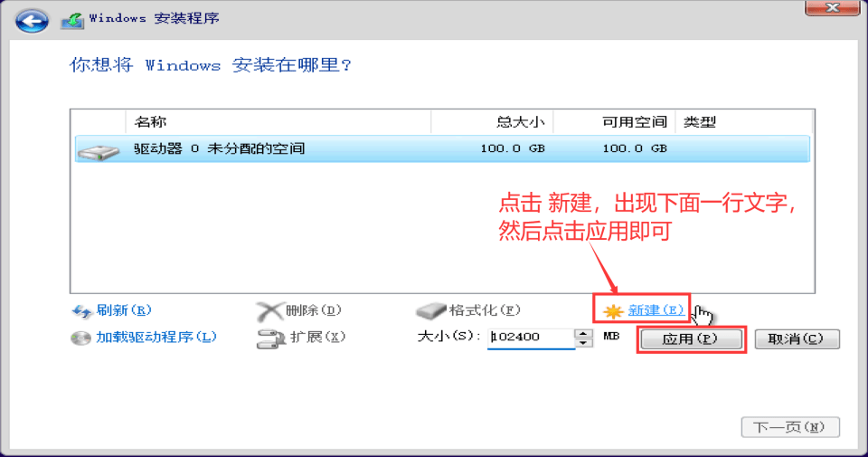
Task: Click the 新建(E) link
Action: pos(656,310)
